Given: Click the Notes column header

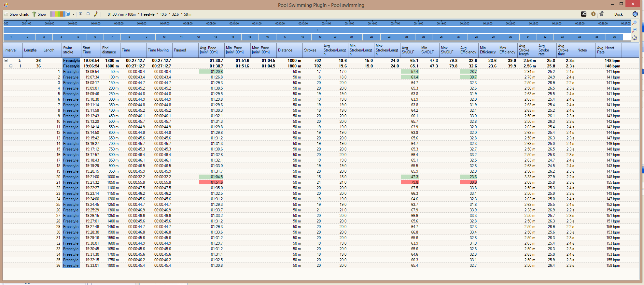Looking at the screenshot, I should coord(586,50).
